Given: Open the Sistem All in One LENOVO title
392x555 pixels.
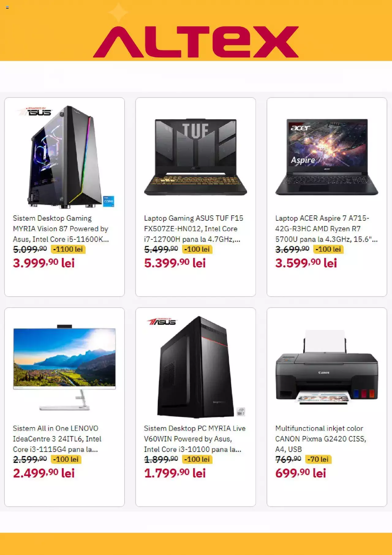Looking at the screenshot, I should (x=57, y=439).
